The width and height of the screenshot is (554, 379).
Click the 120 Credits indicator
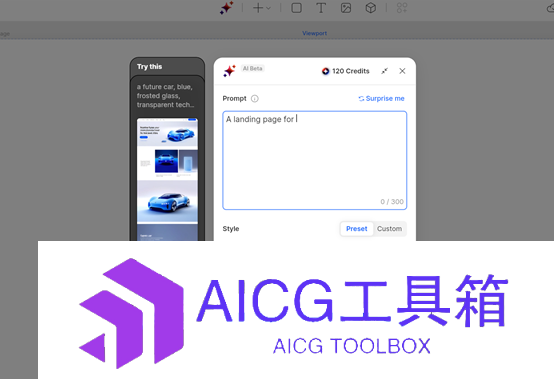(x=346, y=71)
